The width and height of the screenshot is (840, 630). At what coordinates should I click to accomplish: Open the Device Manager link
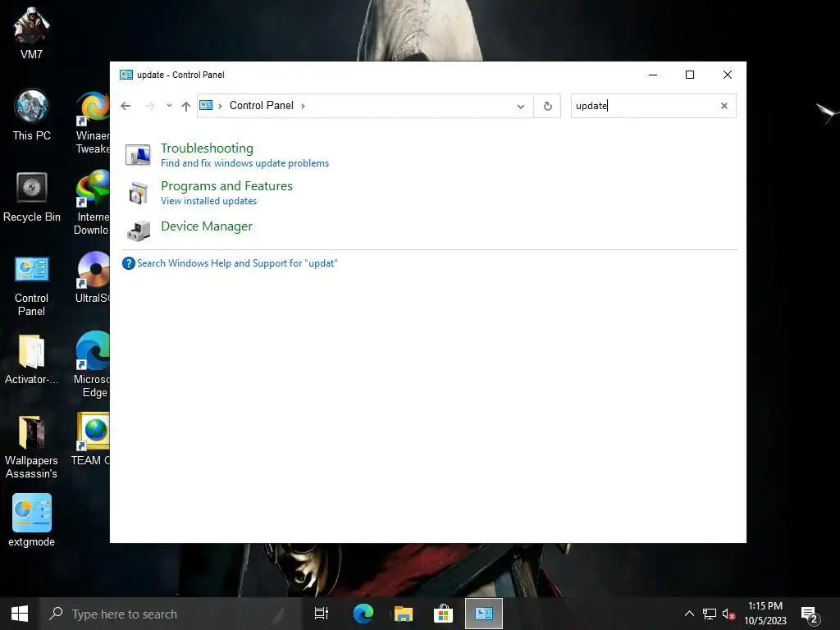click(x=206, y=226)
